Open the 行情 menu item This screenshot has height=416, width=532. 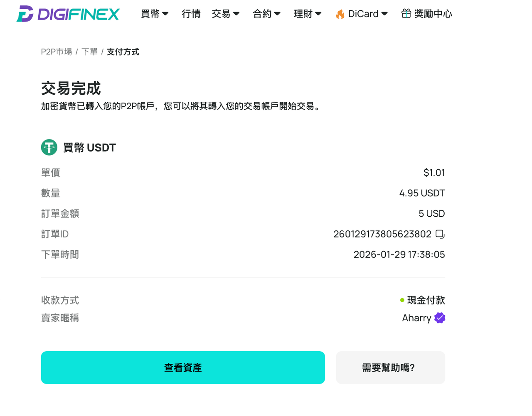[191, 14]
